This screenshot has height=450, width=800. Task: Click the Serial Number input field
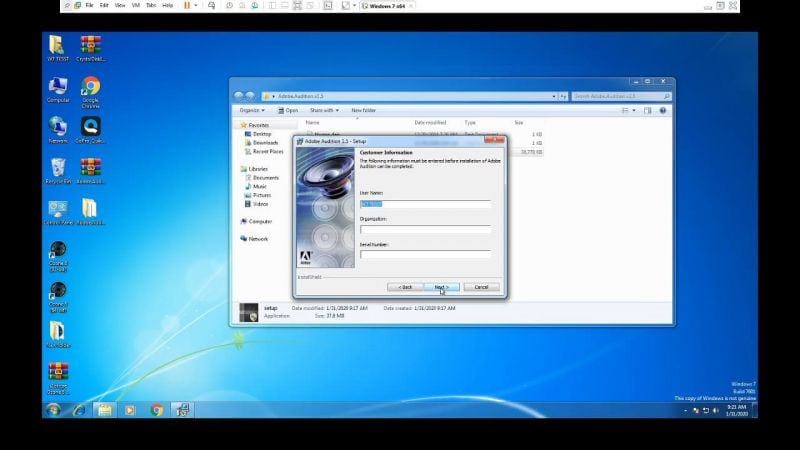click(x=425, y=254)
